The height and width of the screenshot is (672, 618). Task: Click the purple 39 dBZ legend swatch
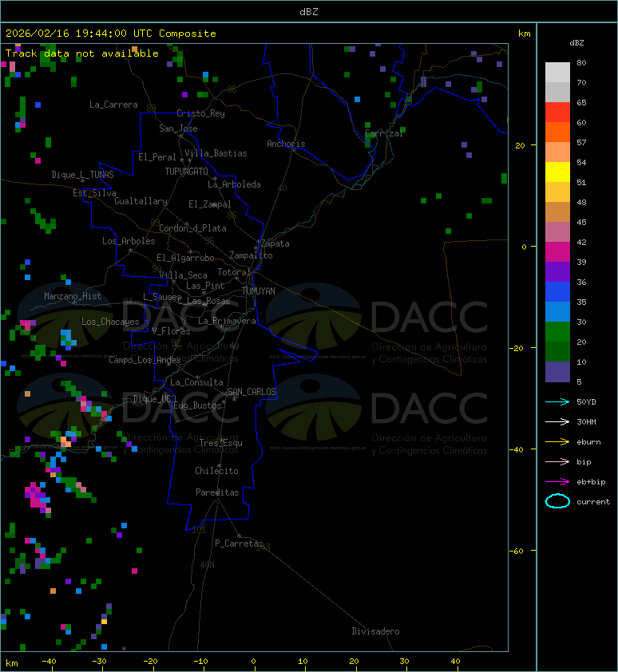557,271
